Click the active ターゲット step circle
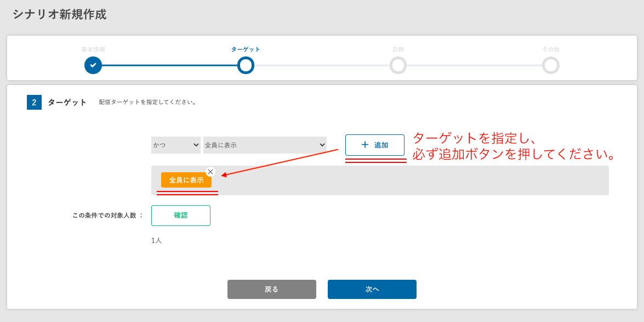 [246, 65]
